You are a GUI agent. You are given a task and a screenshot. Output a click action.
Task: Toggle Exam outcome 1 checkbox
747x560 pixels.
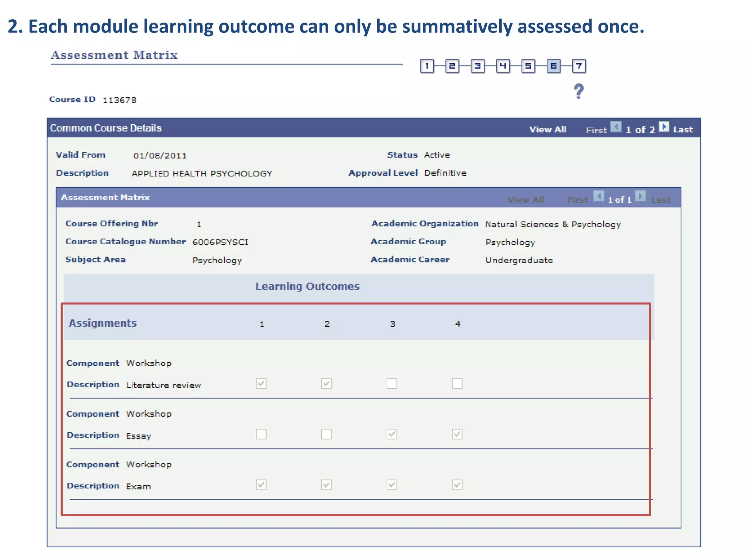click(x=261, y=485)
